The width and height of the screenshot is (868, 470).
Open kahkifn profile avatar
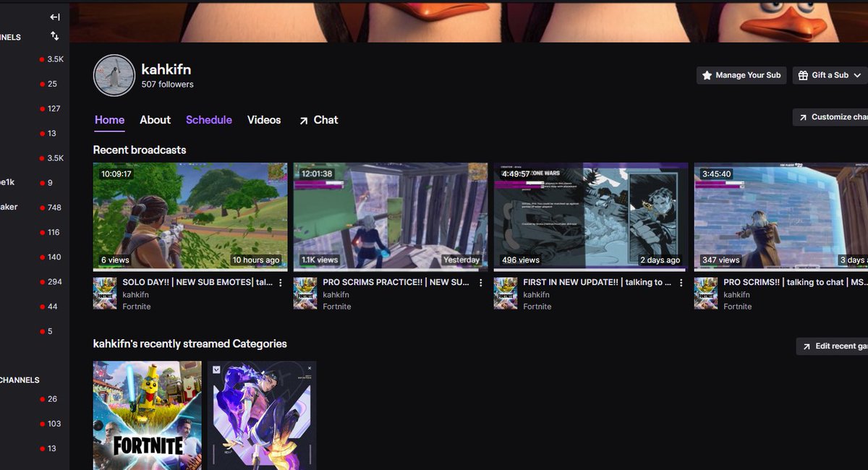pos(114,75)
